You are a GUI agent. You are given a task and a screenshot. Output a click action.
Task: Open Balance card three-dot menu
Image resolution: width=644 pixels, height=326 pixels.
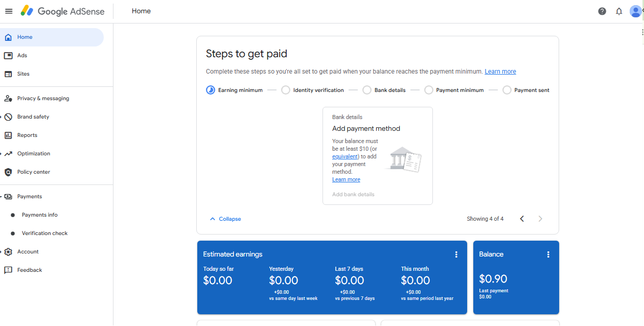pyautogui.click(x=548, y=254)
